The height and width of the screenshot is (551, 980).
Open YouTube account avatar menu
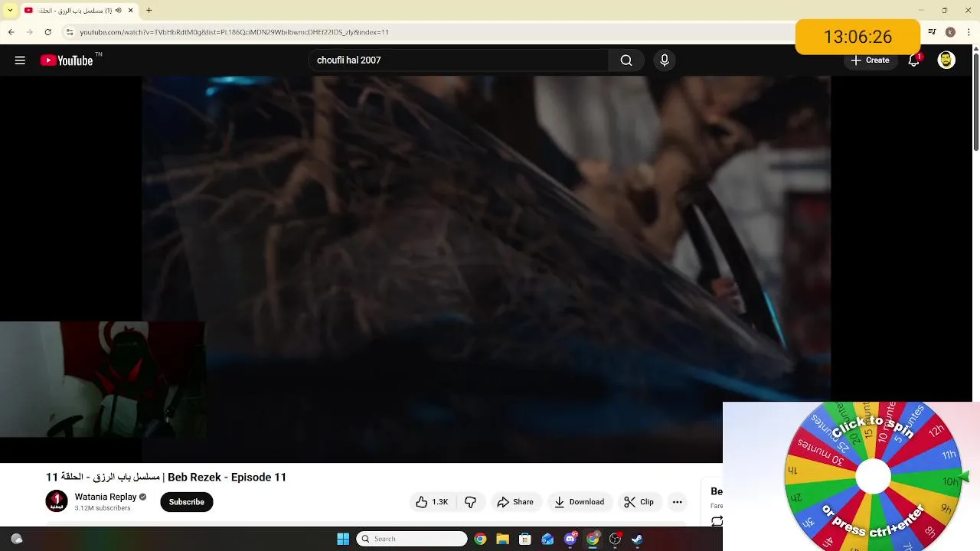pos(946,60)
